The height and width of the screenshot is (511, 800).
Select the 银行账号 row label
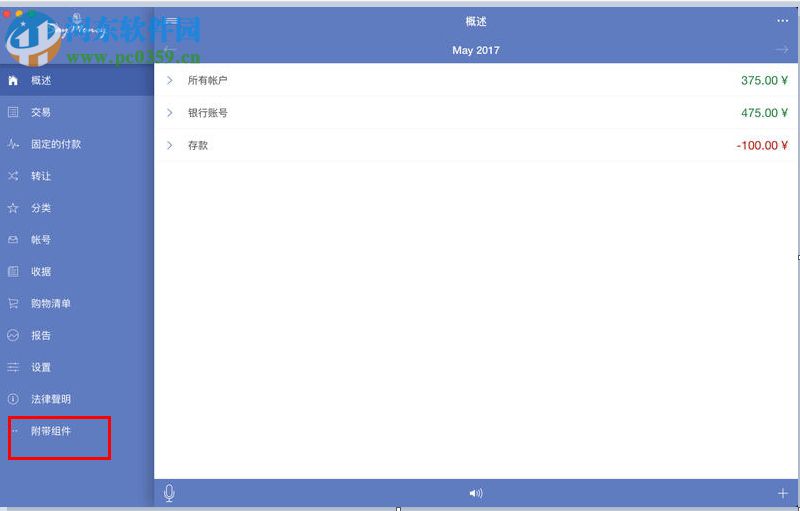click(x=207, y=113)
